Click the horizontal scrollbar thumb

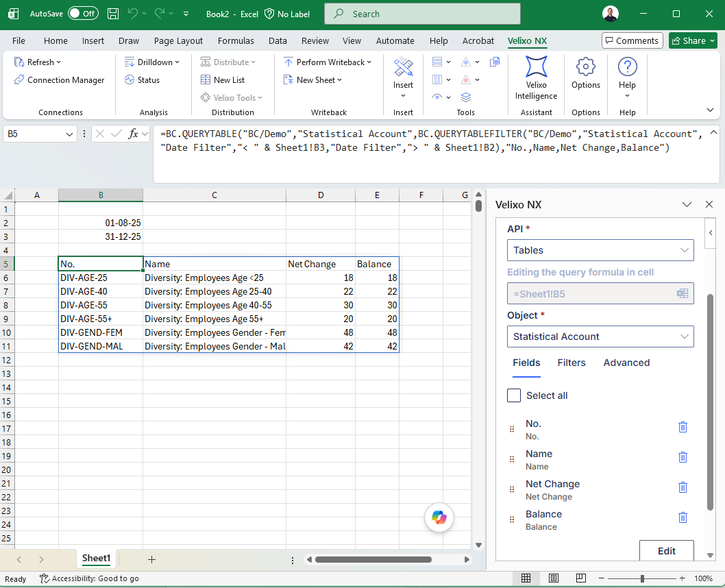pyautogui.click(x=373, y=560)
